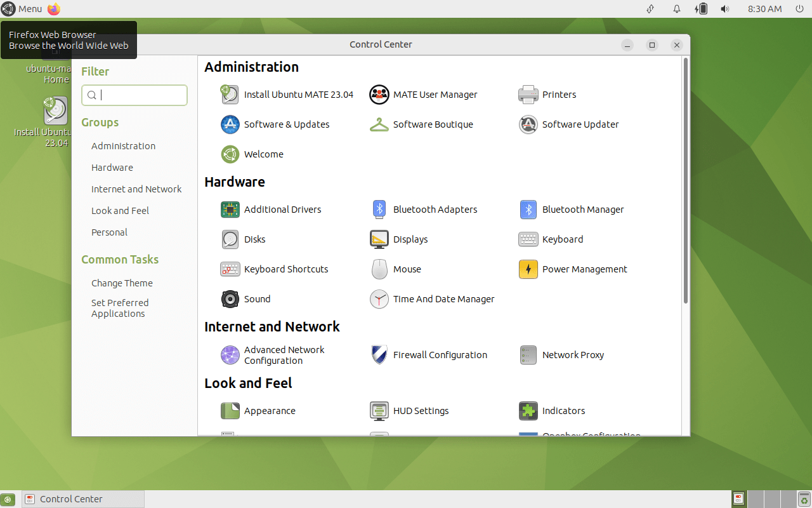The width and height of the screenshot is (812, 508).
Task: Jump to Look and Feel group
Action: [120, 211]
